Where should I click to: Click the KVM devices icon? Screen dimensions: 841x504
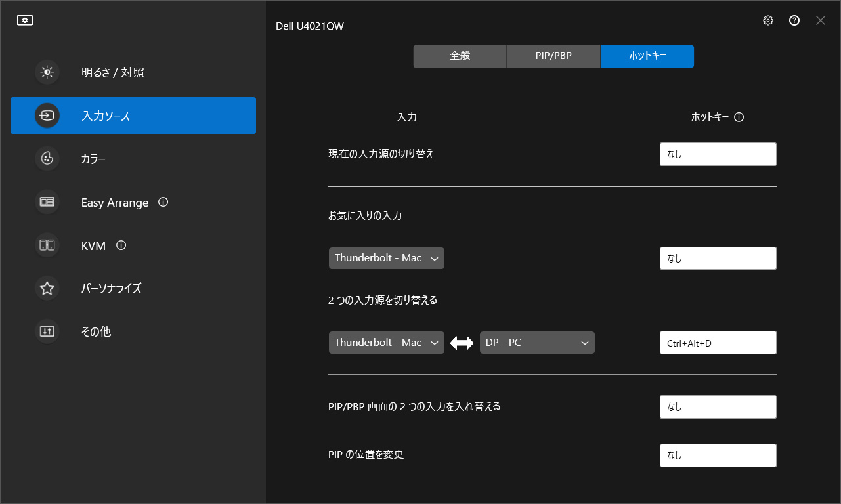[x=47, y=245]
